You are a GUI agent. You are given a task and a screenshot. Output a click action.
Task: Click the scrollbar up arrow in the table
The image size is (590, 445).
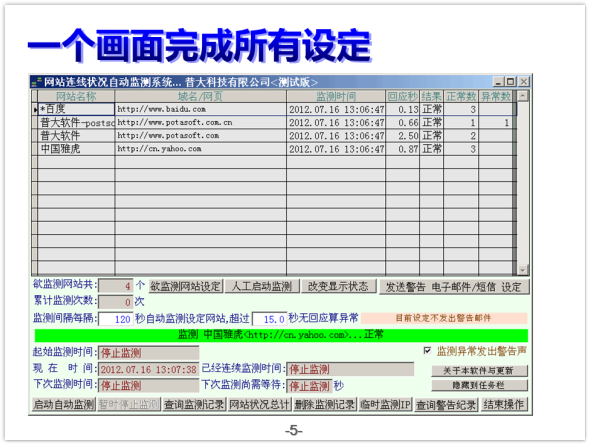(x=523, y=96)
